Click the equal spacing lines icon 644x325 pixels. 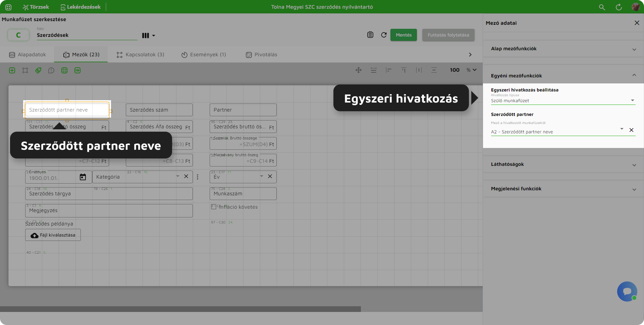coord(434,70)
